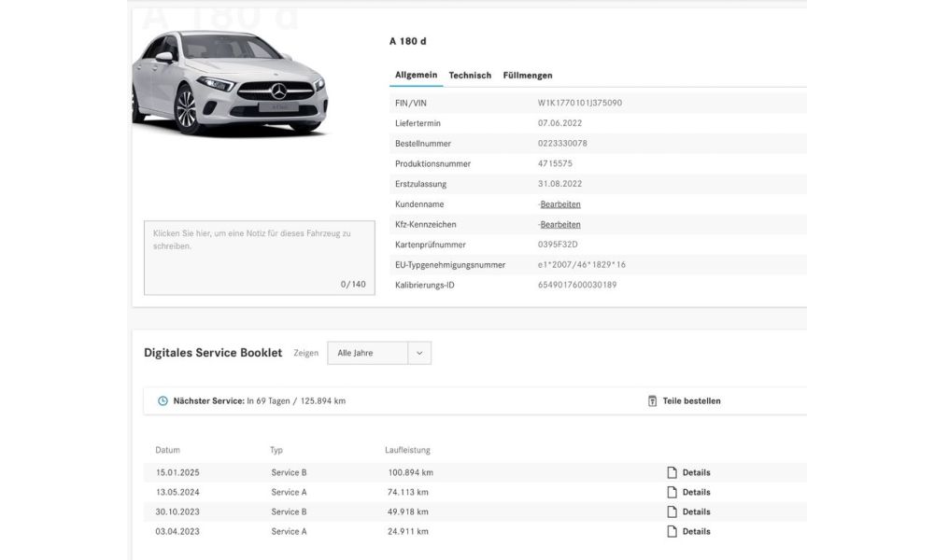The width and height of the screenshot is (934, 560).
Task: Open the Alle Jahre year selector
Action: coord(379,353)
